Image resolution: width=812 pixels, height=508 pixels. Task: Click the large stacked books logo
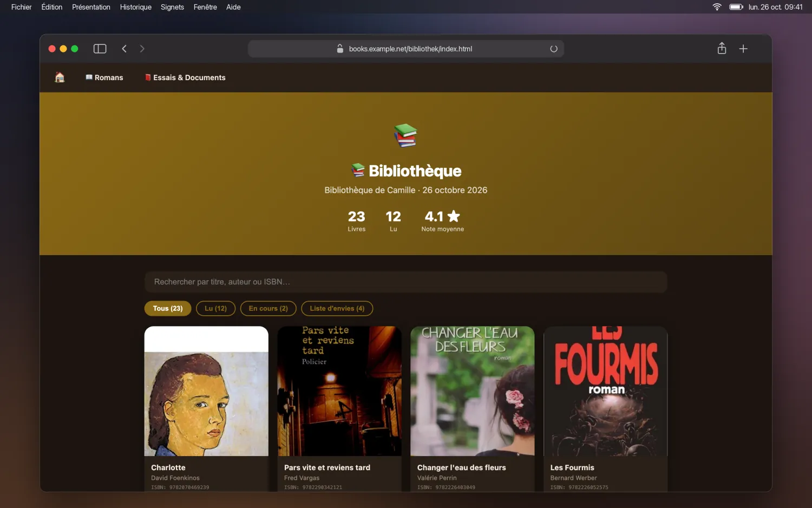click(x=405, y=135)
